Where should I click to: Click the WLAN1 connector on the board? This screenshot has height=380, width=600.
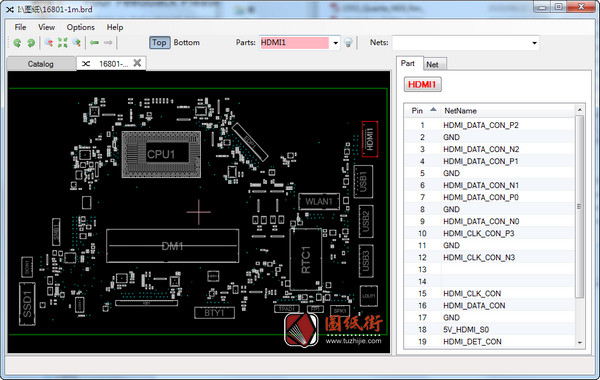pos(319,202)
